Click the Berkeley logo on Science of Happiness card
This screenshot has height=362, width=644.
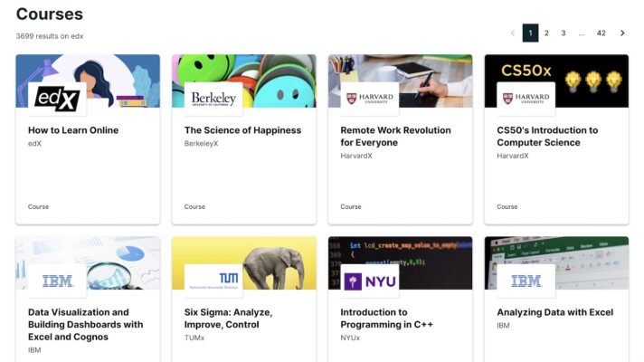213,99
